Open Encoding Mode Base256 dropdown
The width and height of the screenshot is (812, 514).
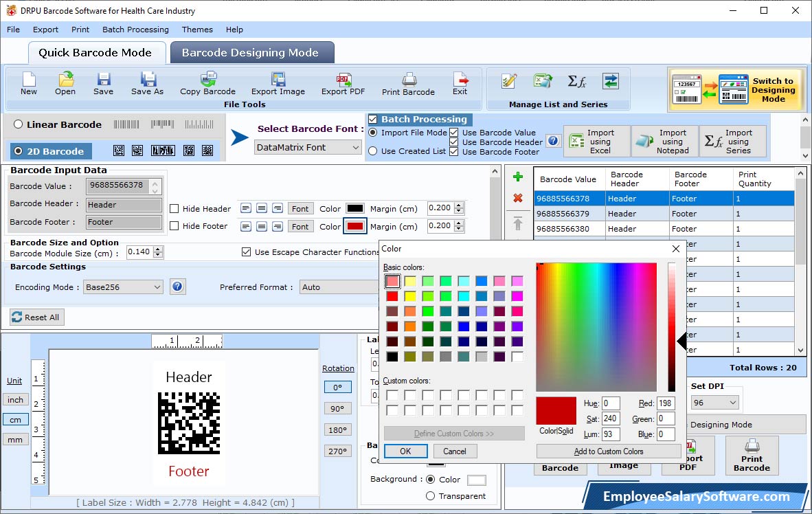[123, 287]
